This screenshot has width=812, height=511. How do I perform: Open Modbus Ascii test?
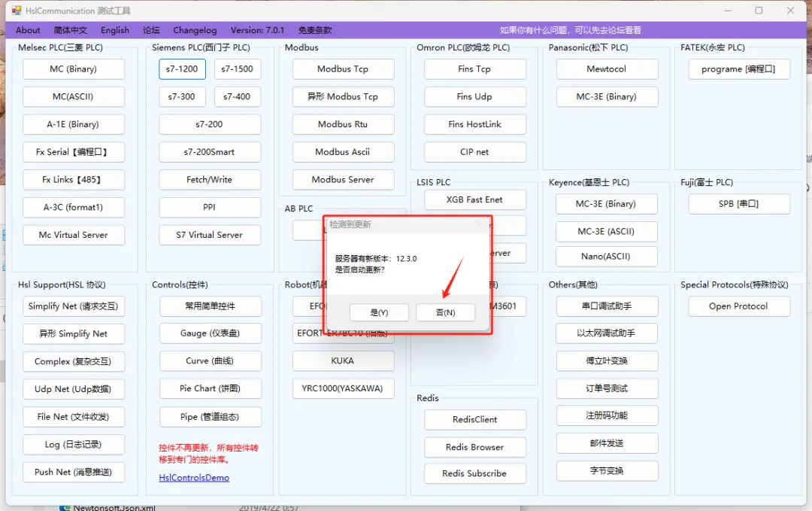coord(343,152)
